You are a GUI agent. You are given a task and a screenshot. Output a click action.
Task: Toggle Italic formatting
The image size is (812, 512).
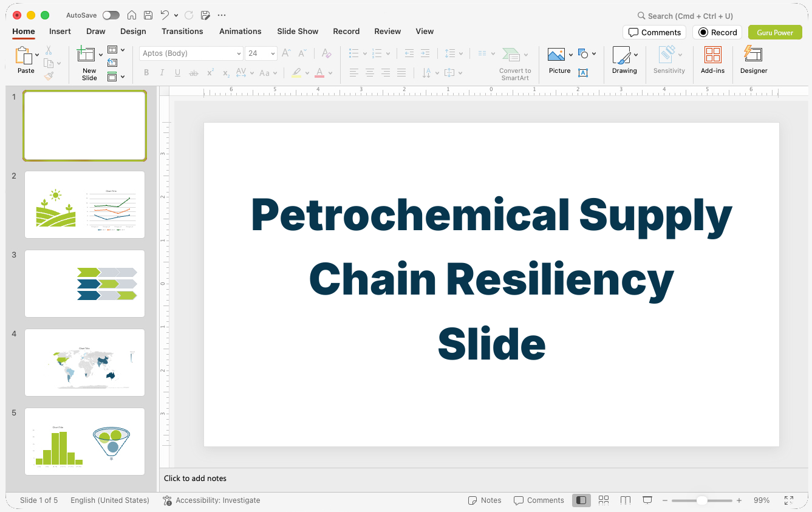162,73
